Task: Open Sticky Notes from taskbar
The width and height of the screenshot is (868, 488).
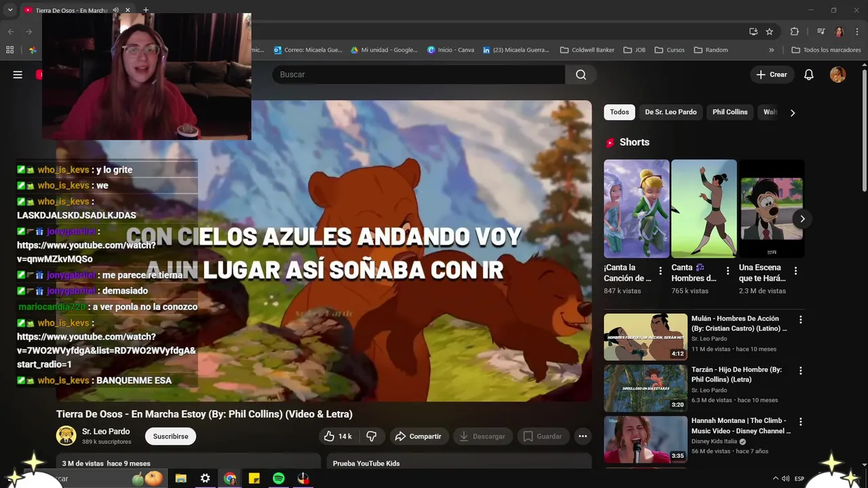Action: pyautogui.click(x=254, y=479)
